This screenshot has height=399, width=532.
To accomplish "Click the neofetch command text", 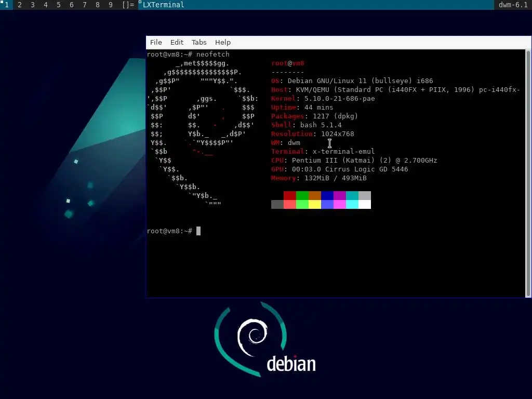I will pyautogui.click(x=212, y=54).
